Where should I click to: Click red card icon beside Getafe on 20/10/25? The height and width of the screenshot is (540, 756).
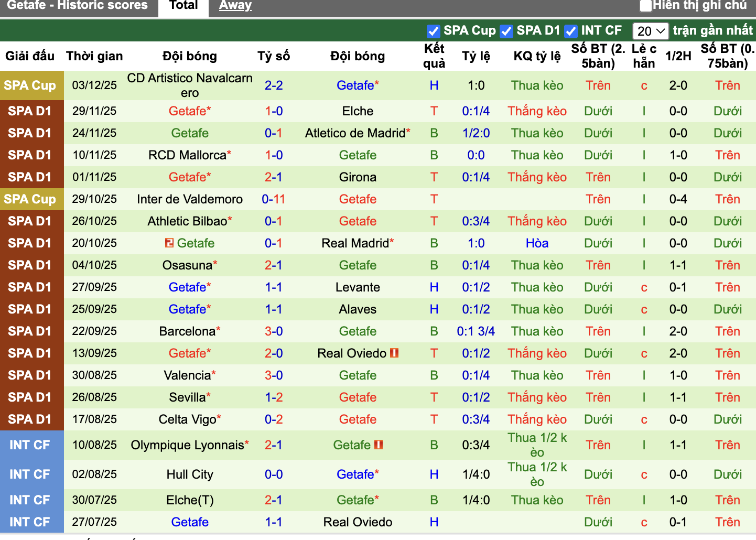(169, 243)
